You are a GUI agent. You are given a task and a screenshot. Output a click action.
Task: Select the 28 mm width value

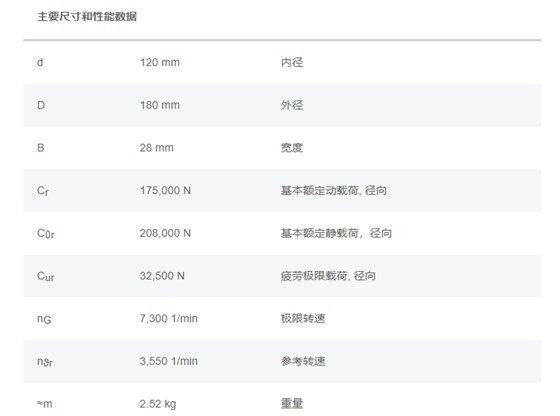(156, 148)
